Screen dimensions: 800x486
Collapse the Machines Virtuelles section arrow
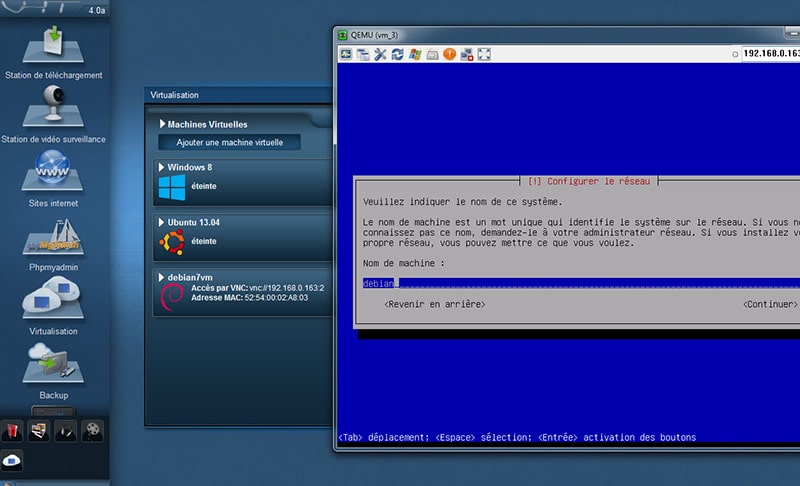162,124
